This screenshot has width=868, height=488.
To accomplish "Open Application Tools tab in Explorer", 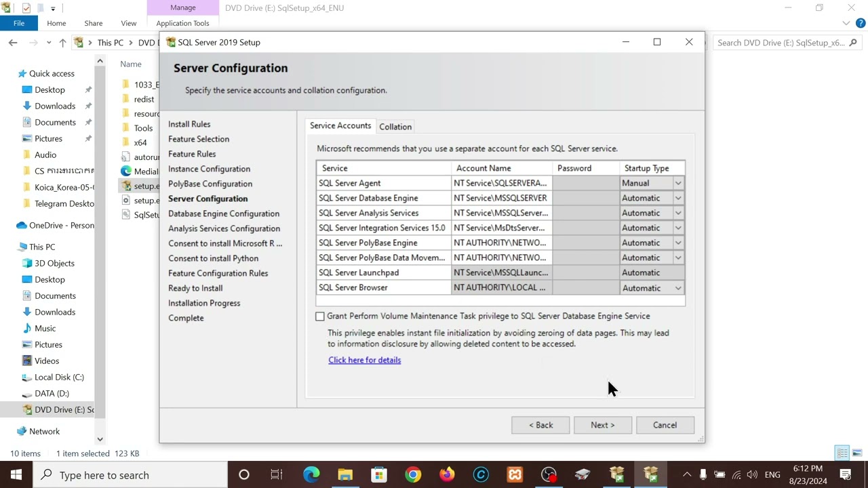I will click(x=182, y=23).
